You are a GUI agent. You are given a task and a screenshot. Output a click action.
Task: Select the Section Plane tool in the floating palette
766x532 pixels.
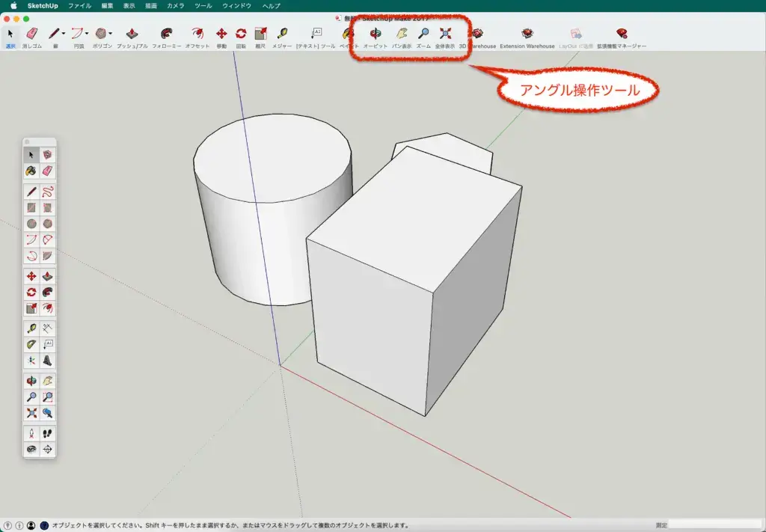[47, 450]
